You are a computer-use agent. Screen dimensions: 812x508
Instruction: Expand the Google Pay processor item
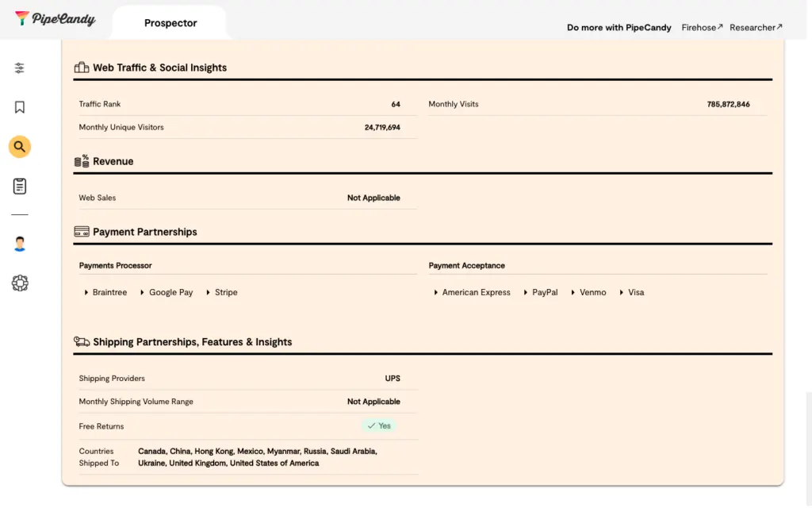170,293
